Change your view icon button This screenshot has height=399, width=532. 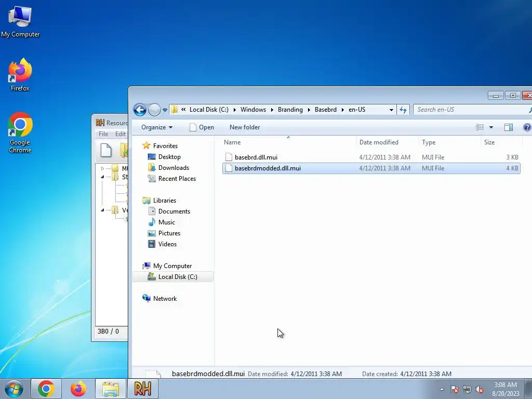[480, 127]
